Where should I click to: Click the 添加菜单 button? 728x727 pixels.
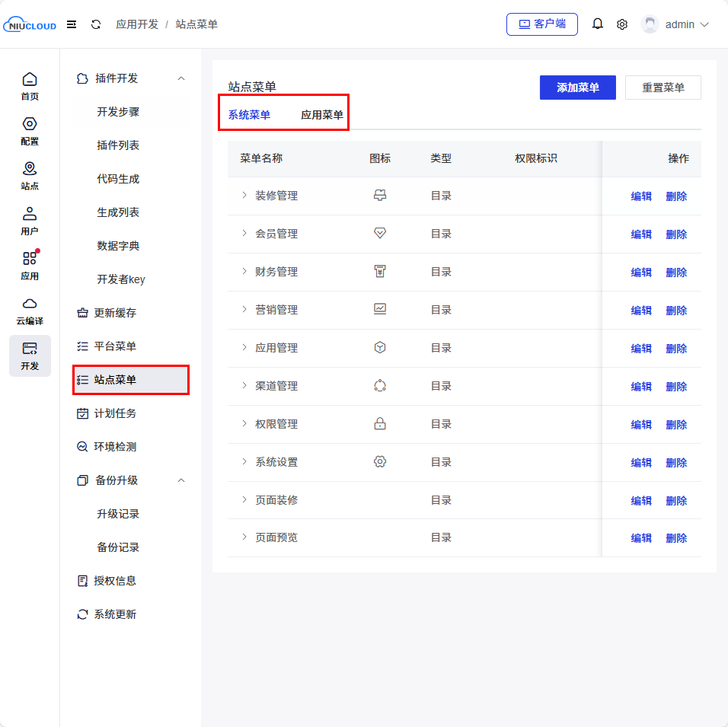577,88
